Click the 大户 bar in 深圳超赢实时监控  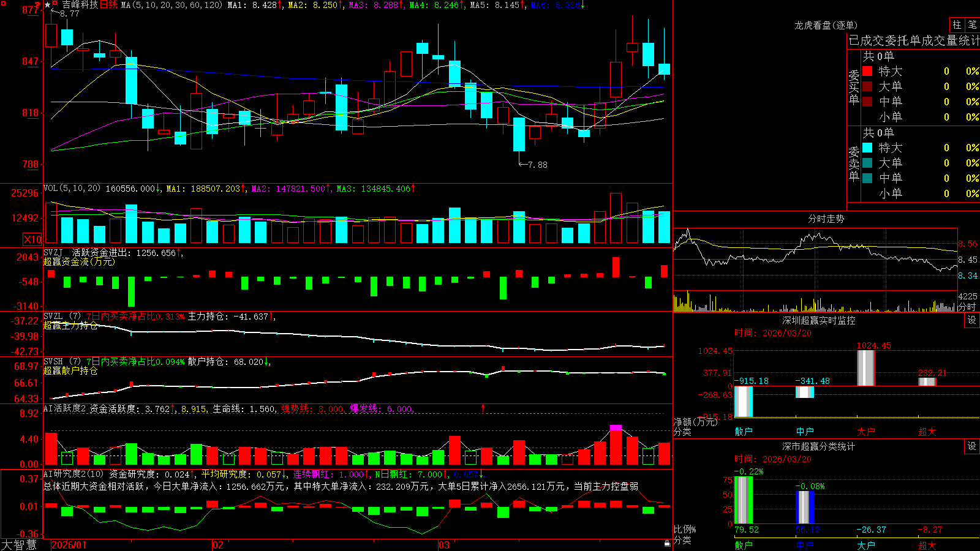[865, 368]
